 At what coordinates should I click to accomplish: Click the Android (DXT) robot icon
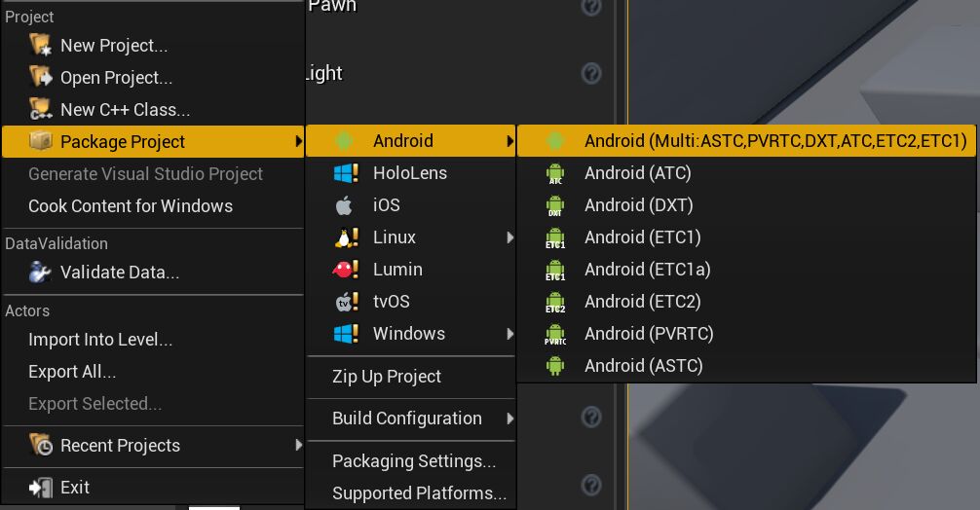555,206
